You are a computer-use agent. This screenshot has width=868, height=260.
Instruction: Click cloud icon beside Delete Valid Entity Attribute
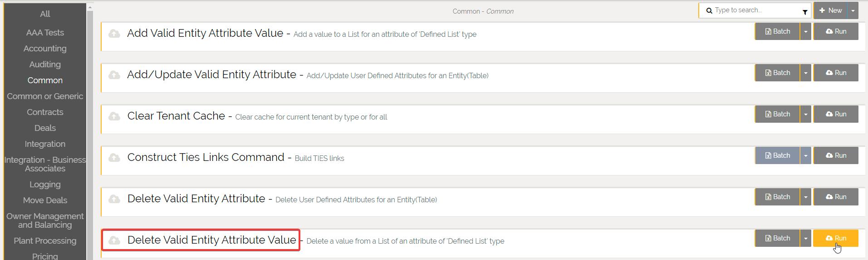point(114,199)
